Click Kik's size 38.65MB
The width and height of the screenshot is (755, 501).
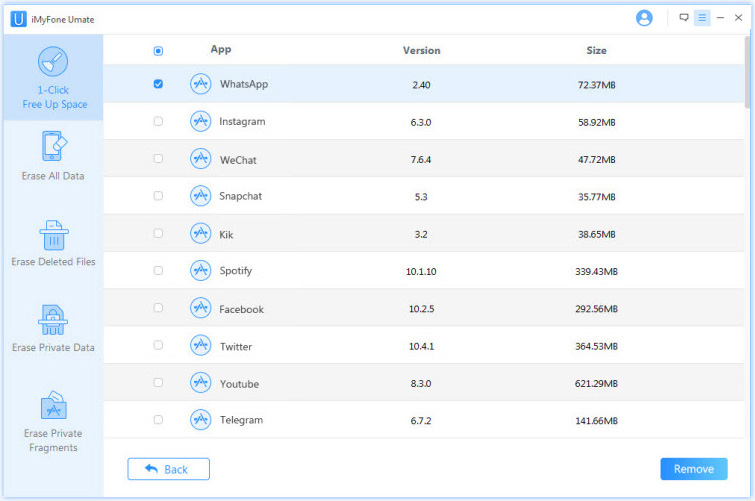click(x=597, y=235)
